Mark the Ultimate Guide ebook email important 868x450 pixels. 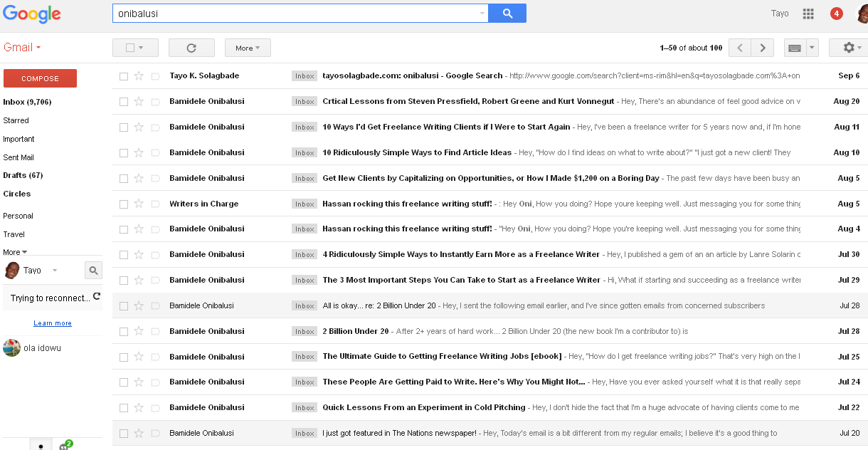[x=155, y=356]
